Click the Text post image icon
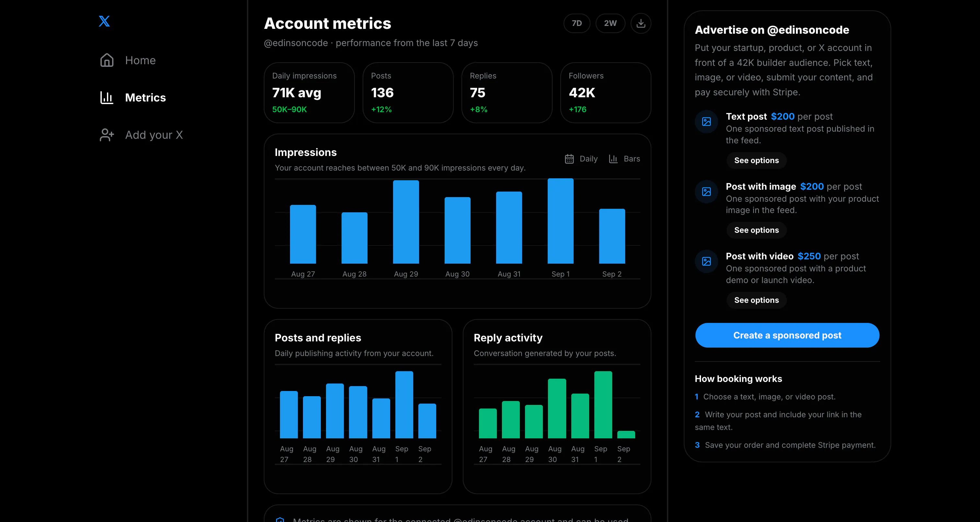Screen dimensions: 980x522 [x=706, y=122]
